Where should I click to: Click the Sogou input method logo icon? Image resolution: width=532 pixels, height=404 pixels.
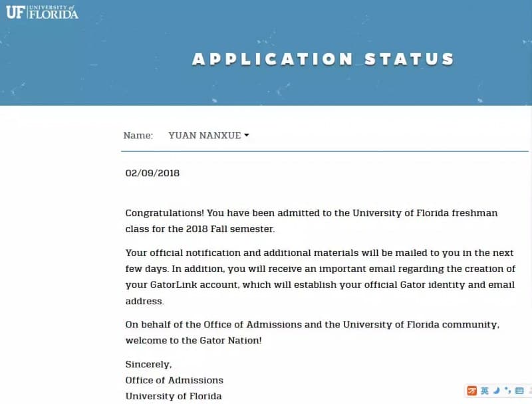click(x=471, y=391)
